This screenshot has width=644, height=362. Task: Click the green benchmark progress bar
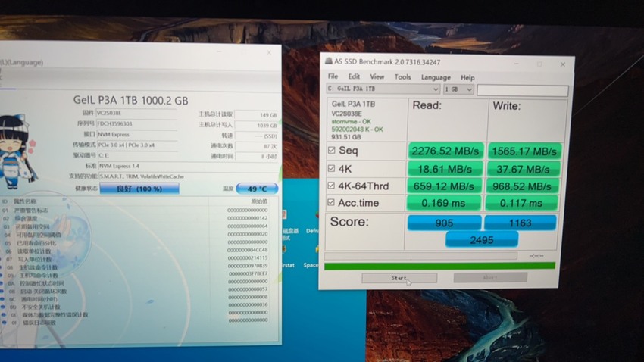click(439, 266)
